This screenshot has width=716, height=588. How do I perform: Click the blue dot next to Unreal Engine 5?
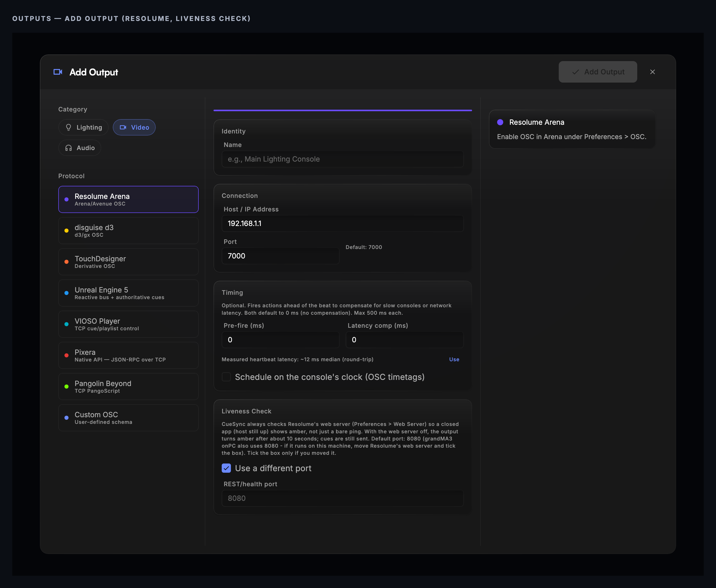[66, 293]
